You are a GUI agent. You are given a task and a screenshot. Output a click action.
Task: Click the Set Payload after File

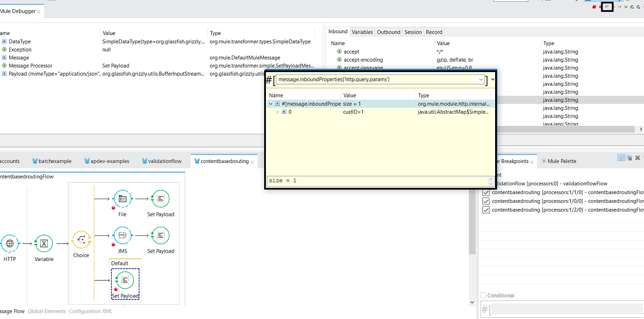[161, 199]
